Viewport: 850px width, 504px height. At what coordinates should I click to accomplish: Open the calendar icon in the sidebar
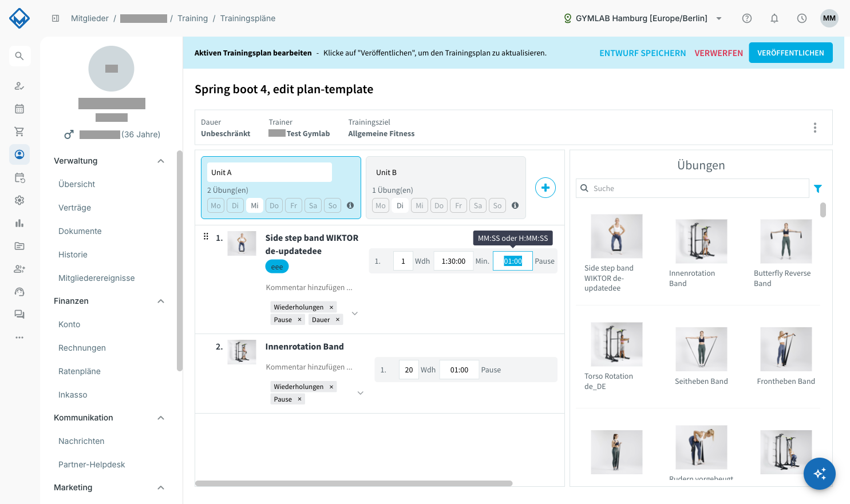coord(19,109)
